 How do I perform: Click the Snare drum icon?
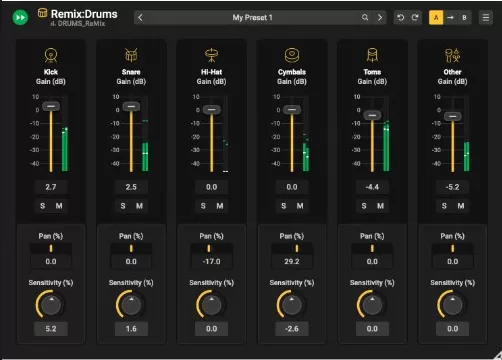[131, 55]
